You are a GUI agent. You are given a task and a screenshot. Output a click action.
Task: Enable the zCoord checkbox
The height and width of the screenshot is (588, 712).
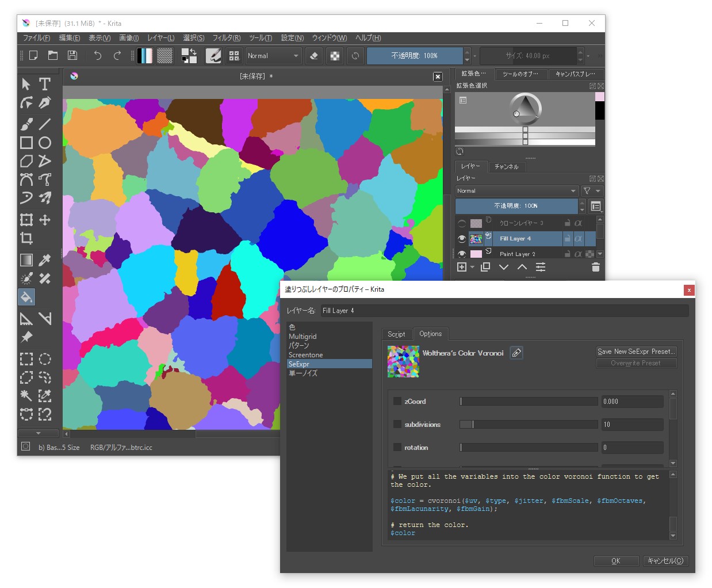click(397, 401)
